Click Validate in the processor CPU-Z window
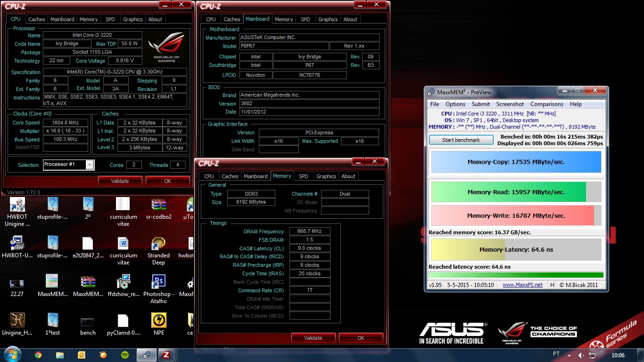The image size is (644, 362). coord(120,181)
